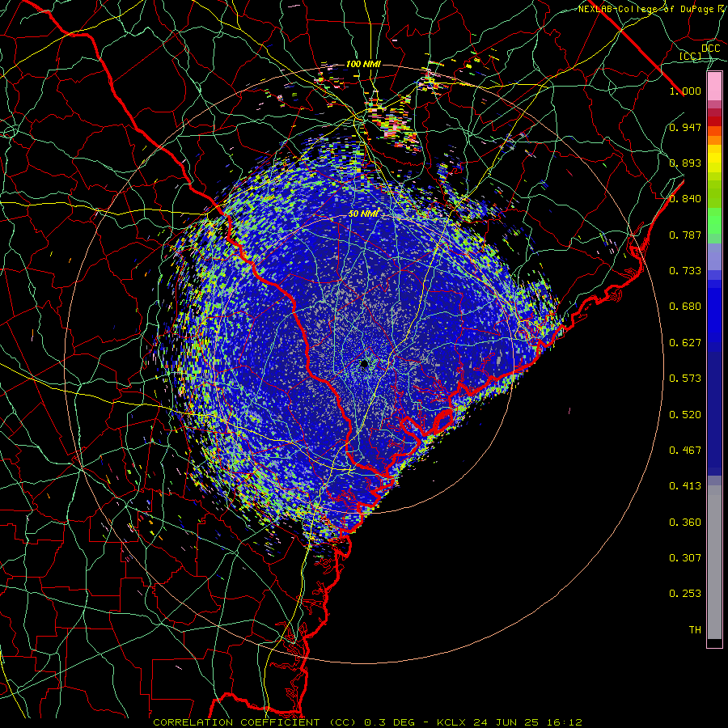This screenshot has height=728, width=728.
Task: Select the 0.307 scale value
Action: pyautogui.click(x=685, y=558)
